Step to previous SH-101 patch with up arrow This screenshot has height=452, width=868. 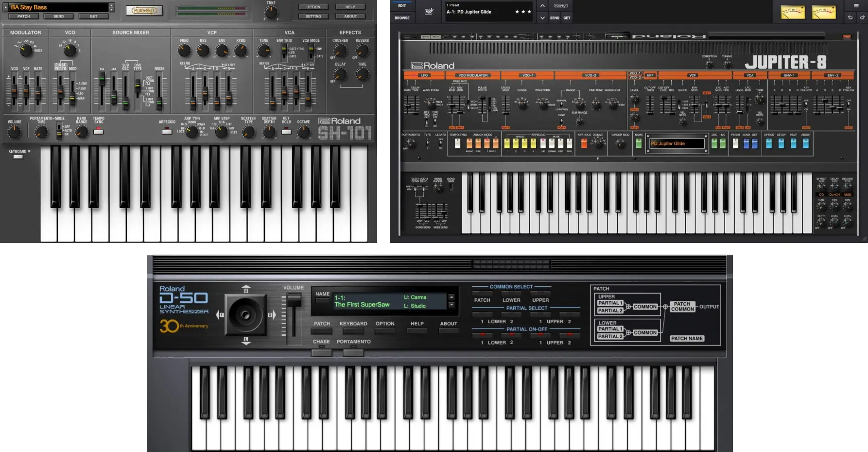[111, 5]
